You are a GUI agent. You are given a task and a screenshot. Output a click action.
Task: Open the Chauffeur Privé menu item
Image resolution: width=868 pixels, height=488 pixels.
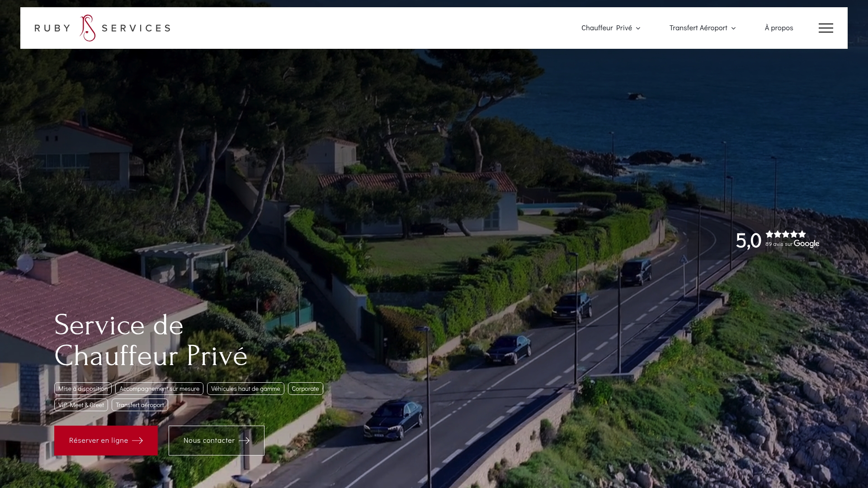(607, 28)
